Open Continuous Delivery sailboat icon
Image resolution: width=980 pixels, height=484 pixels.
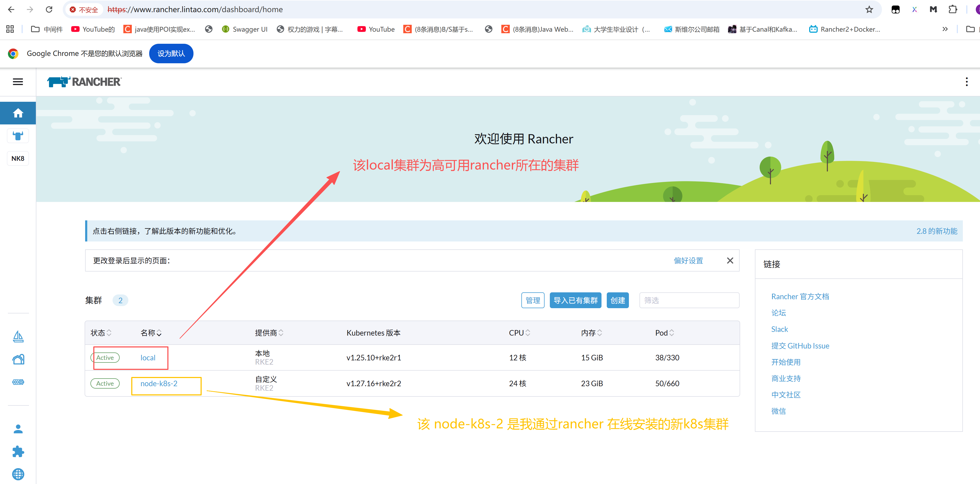[x=18, y=337]
